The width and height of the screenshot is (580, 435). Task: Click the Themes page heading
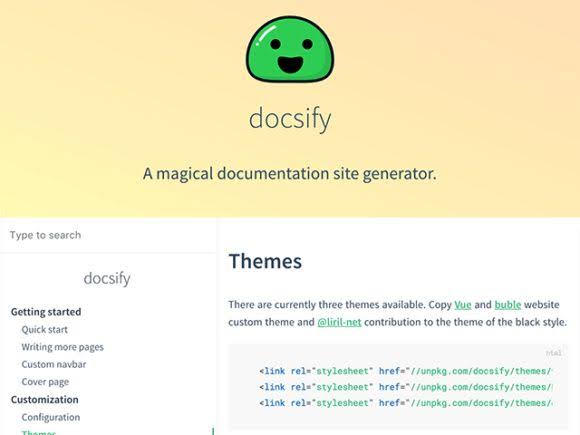point(265,261)
